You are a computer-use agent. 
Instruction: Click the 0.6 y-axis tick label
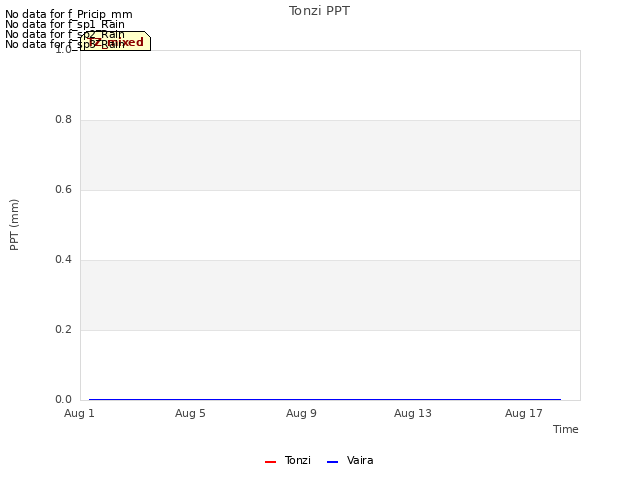click(63, 189)
